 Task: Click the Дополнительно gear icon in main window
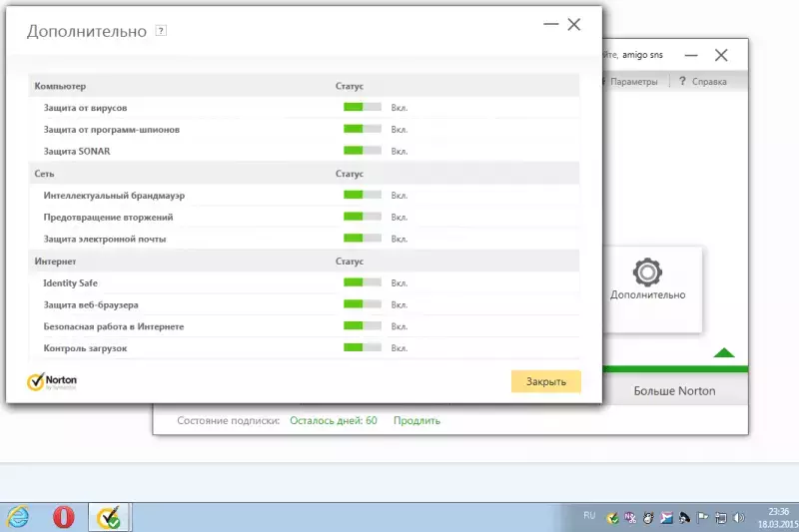(x=647, y=271)
